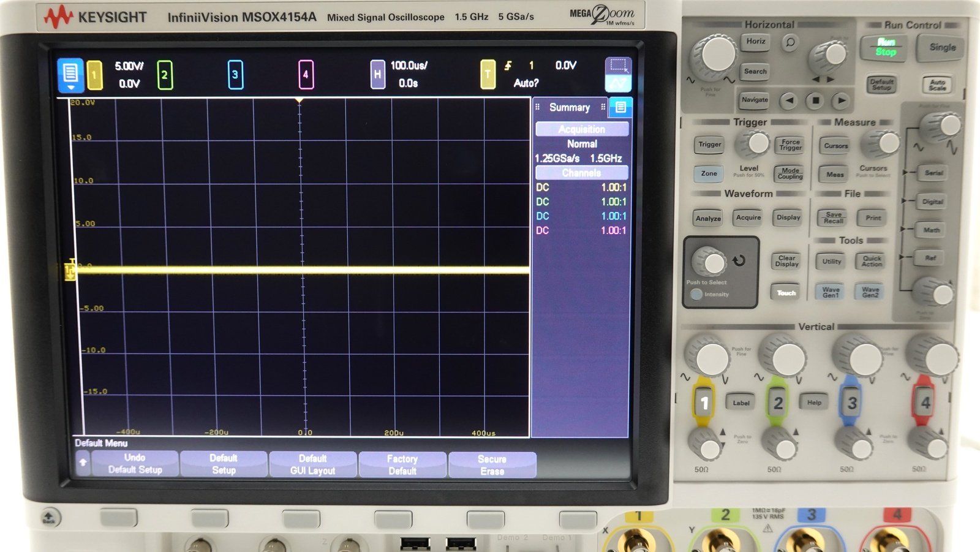The image size is (980, 552).
Task: Turn on channel 4 pink indicator
Action: 306,75
